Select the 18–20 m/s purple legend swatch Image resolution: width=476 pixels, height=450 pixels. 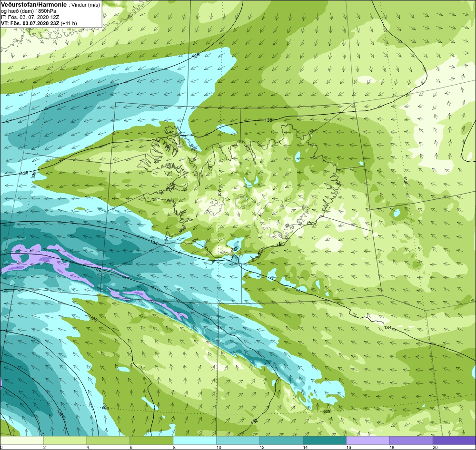click(411, 440)
